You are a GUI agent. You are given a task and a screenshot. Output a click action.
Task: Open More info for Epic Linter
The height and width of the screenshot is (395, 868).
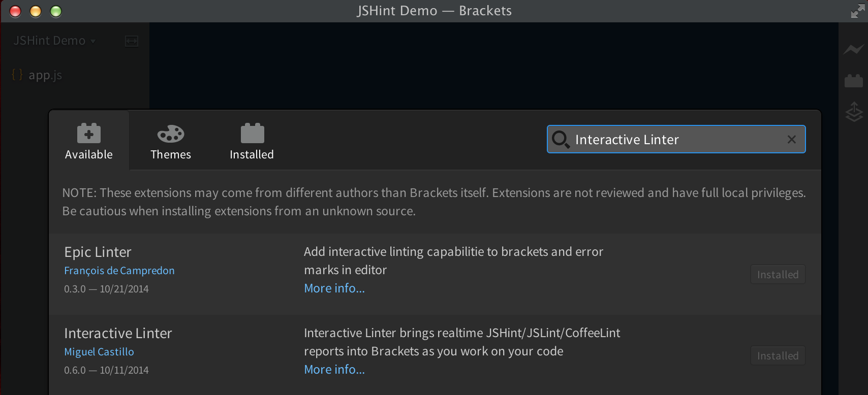(334, 288)
